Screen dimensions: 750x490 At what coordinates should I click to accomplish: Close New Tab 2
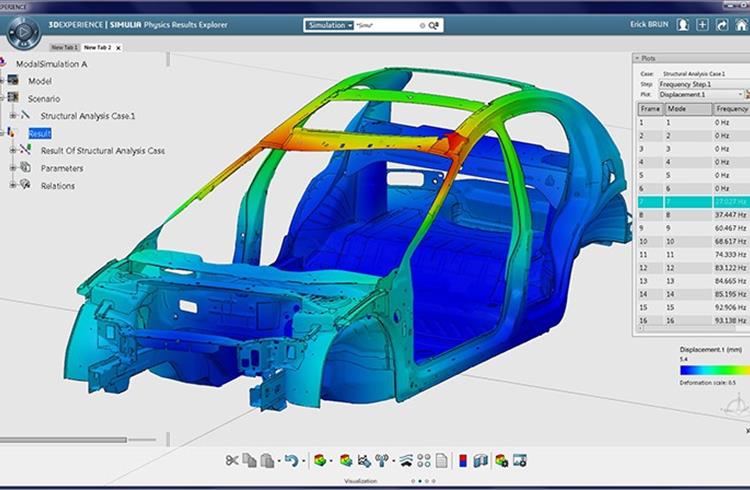click(118, 48)
